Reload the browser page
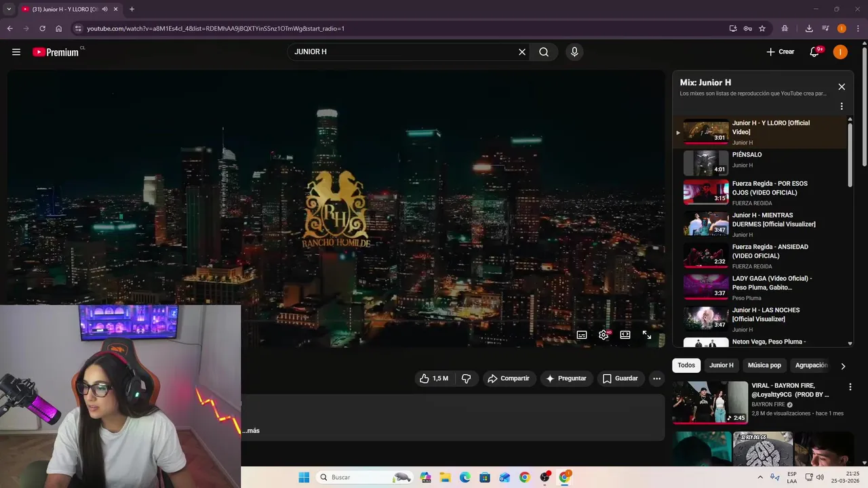 [x=42, y=28]
